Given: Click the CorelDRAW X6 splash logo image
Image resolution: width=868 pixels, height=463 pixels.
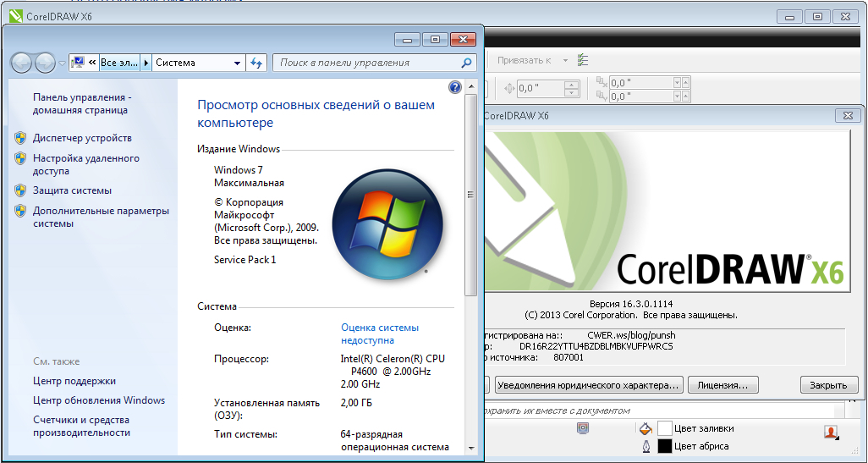Looking at the screenshot, I should pyautogui.click(x=667, y=212).
